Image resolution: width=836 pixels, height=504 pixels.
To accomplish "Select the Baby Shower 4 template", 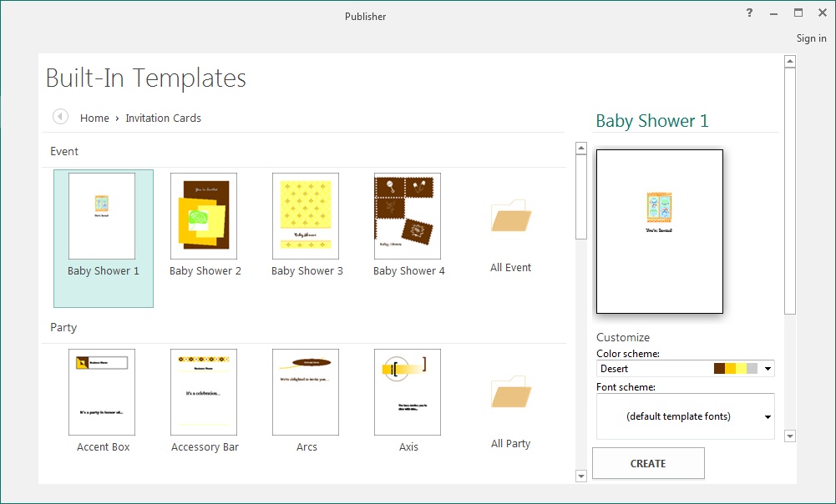I will coord(408,224).
